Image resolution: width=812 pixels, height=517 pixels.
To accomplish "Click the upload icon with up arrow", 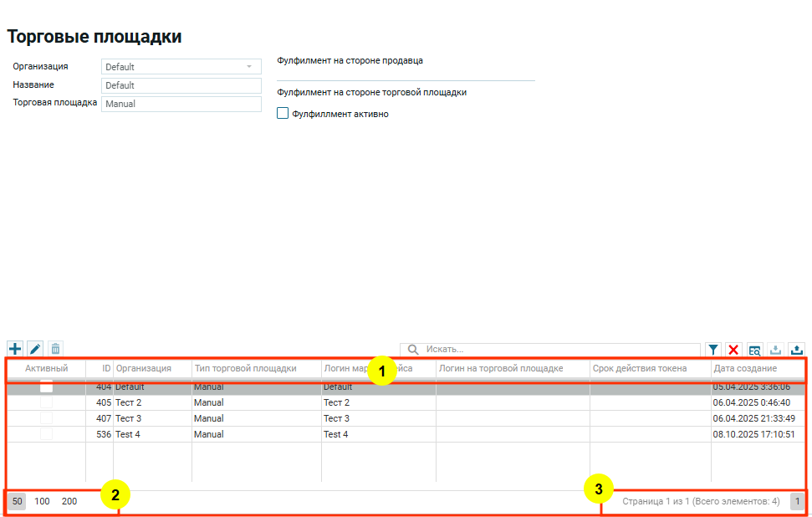I will pos(796,350).
